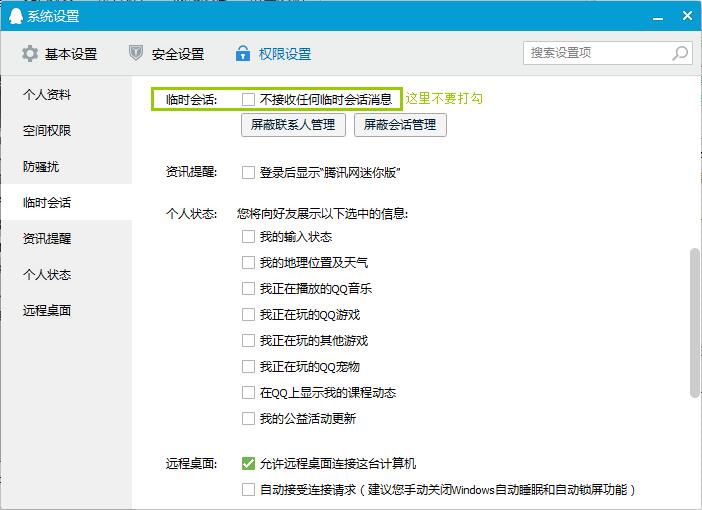The height and width of the screenshot is (510, 702).
Task: Toggle 自动接受连接请求 checkbox
Action: point(249,490)
